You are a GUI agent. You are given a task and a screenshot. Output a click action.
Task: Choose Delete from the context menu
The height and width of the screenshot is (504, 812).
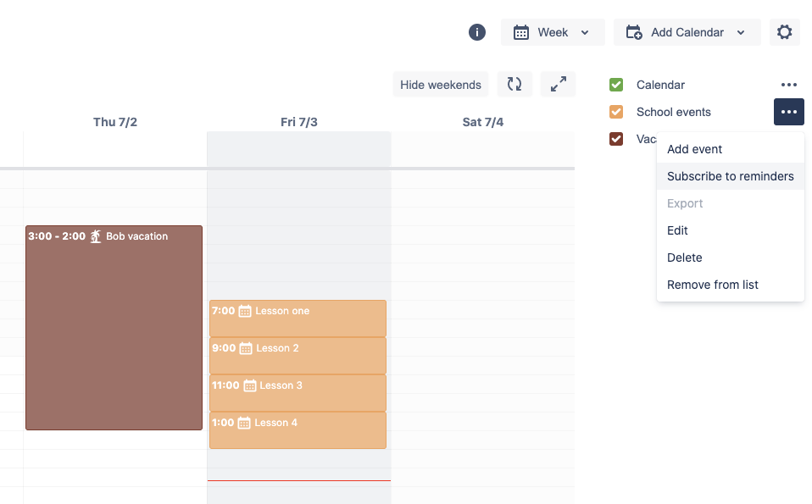click(685, 258)
